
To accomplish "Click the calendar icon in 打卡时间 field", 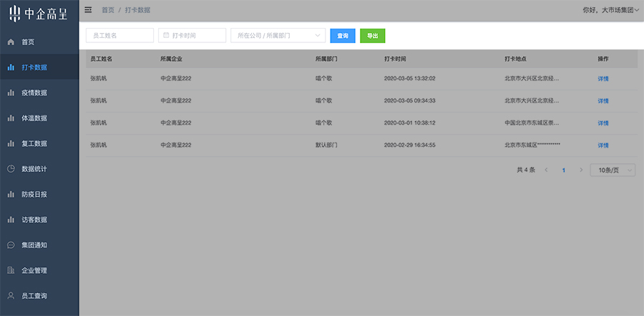I will [166, 35].
